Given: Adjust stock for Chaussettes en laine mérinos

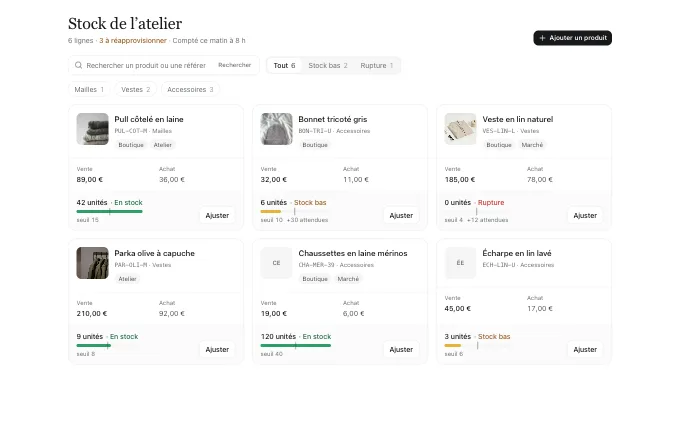Looking at the screenshot, I should pyautogui.click(x=401, y=350).
